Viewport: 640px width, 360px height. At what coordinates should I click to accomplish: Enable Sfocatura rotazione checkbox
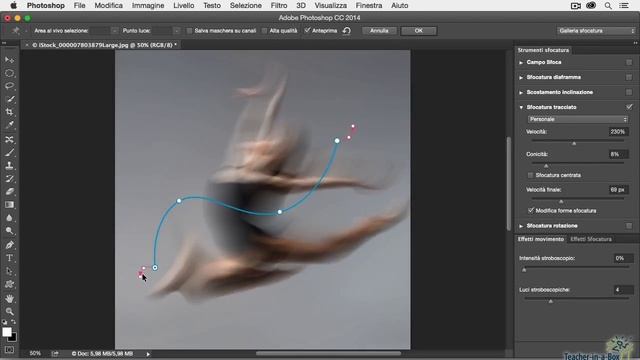point(629,226)
